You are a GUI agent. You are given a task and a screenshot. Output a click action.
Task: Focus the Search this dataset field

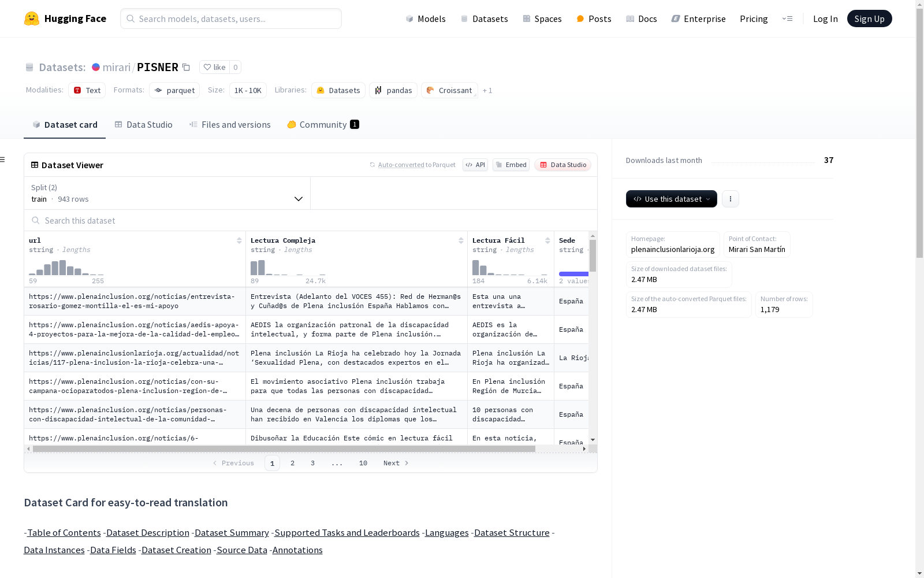(311, 220)
